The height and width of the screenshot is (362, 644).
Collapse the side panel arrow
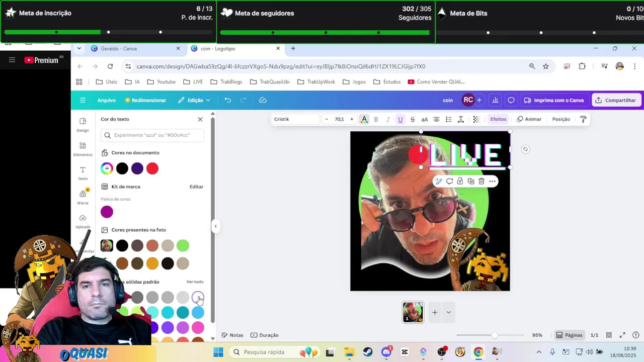pyautogui.click(x=215, y=226)
